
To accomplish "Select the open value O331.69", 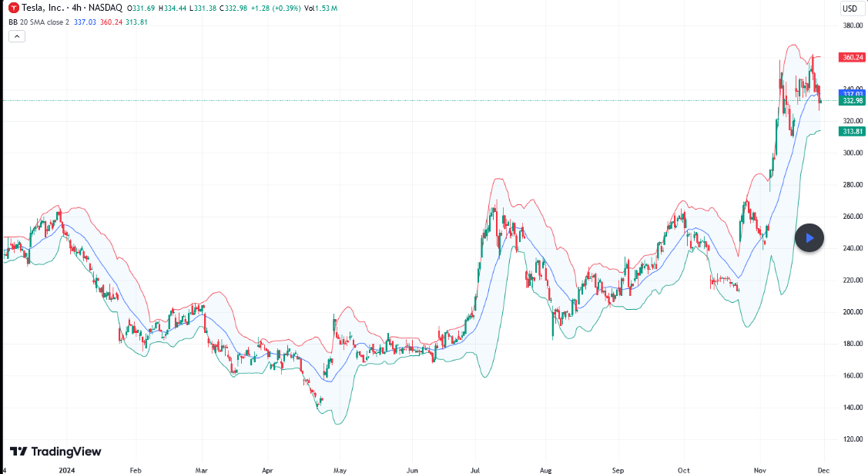I will pos(141,8).
